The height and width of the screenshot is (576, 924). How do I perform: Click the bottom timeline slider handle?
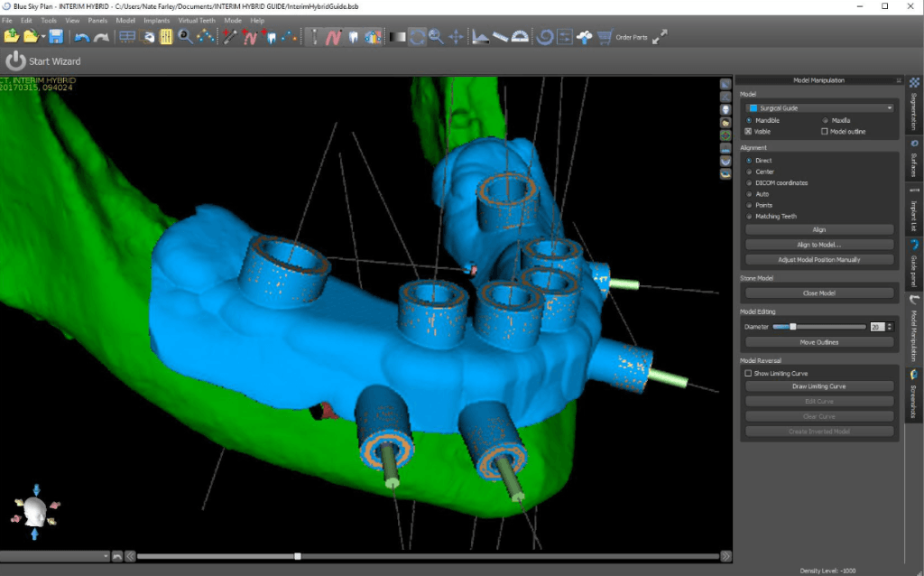click(x=298, y=556)
